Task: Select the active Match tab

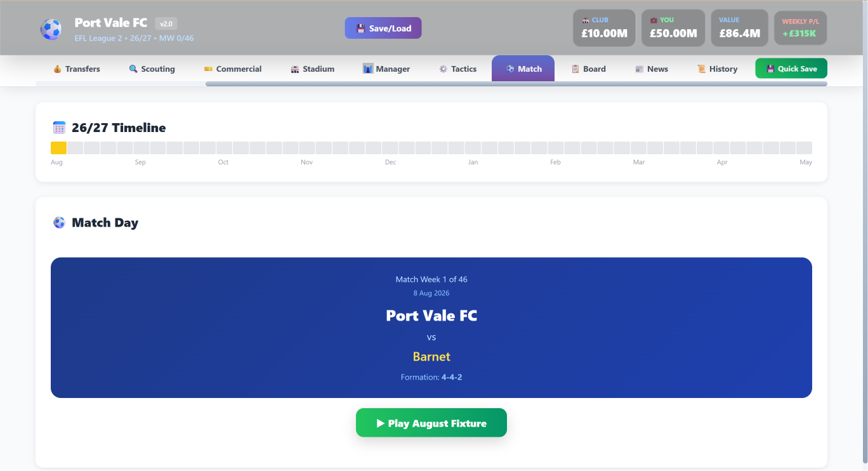Action: click(x=523, y=69)
